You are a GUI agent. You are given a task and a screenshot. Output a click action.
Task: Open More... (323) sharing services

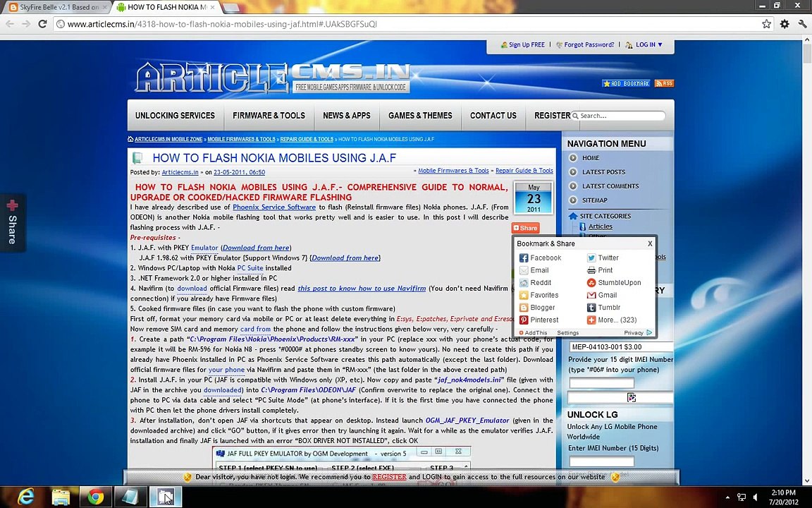(612, 320)
